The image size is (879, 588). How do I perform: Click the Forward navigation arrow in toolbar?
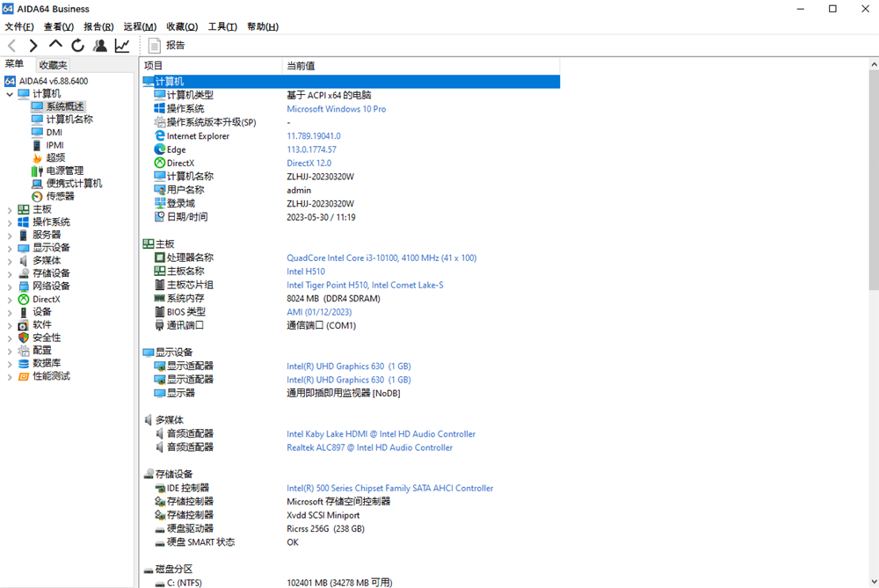[x=33, y=45]
